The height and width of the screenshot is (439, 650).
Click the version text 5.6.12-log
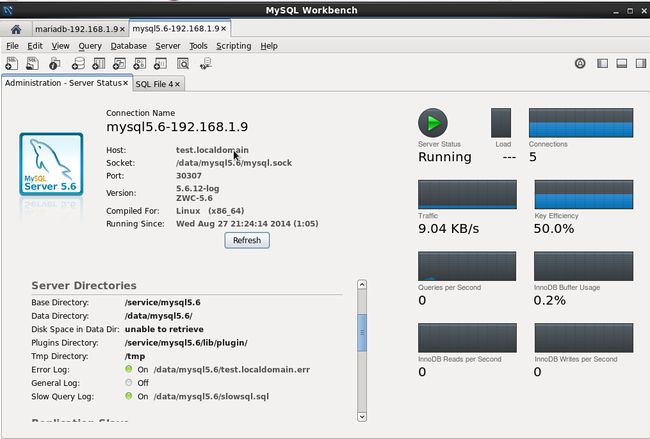pyautogui.click(x=198, y=188)
